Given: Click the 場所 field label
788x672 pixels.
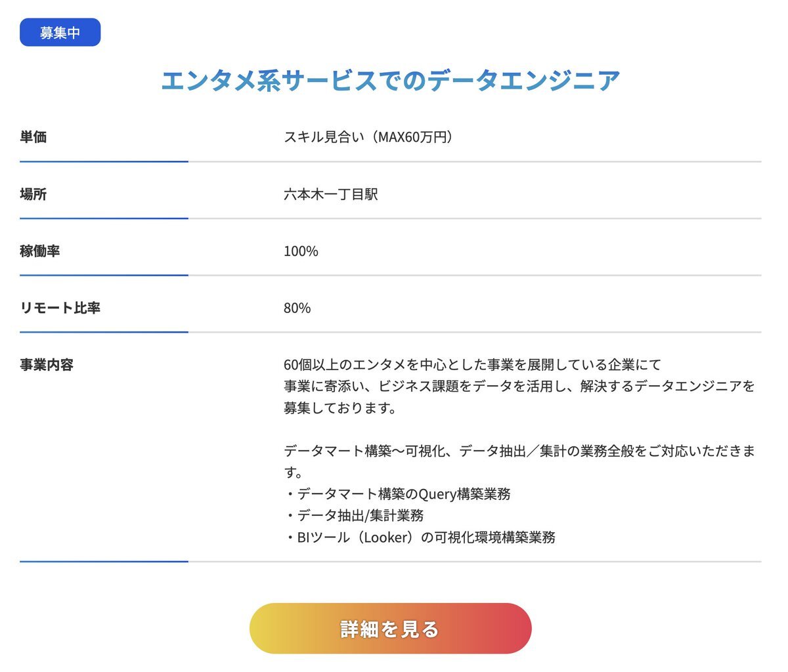Looking at the screenshot, I should (x=33, y=194).
